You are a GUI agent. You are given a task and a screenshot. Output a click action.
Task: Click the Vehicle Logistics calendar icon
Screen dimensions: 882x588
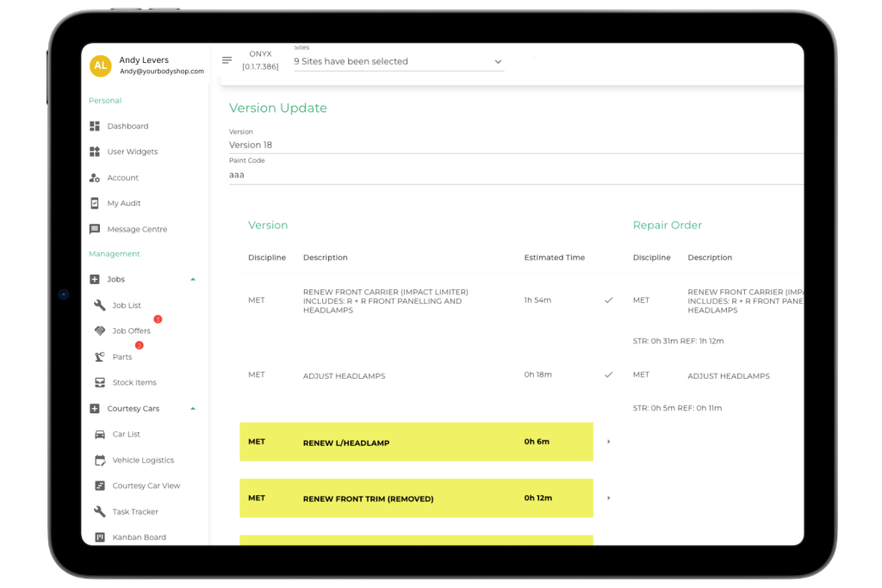(x=100, y=461)
